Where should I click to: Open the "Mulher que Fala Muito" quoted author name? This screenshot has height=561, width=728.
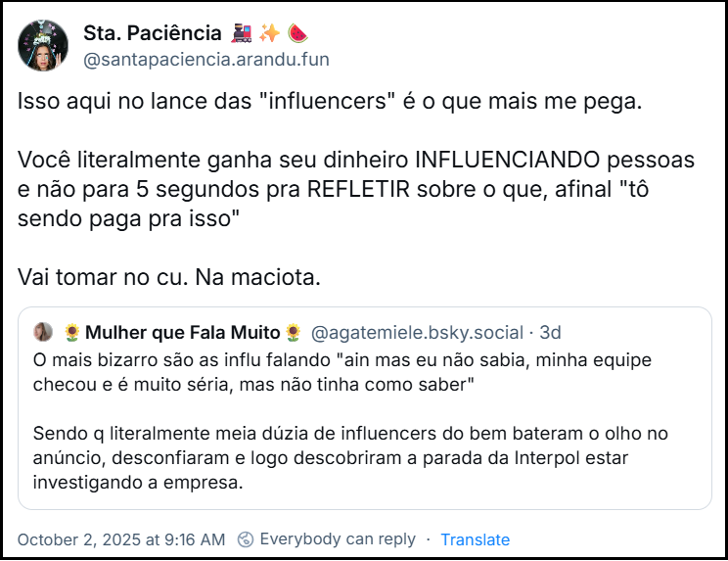pos(182,333)
